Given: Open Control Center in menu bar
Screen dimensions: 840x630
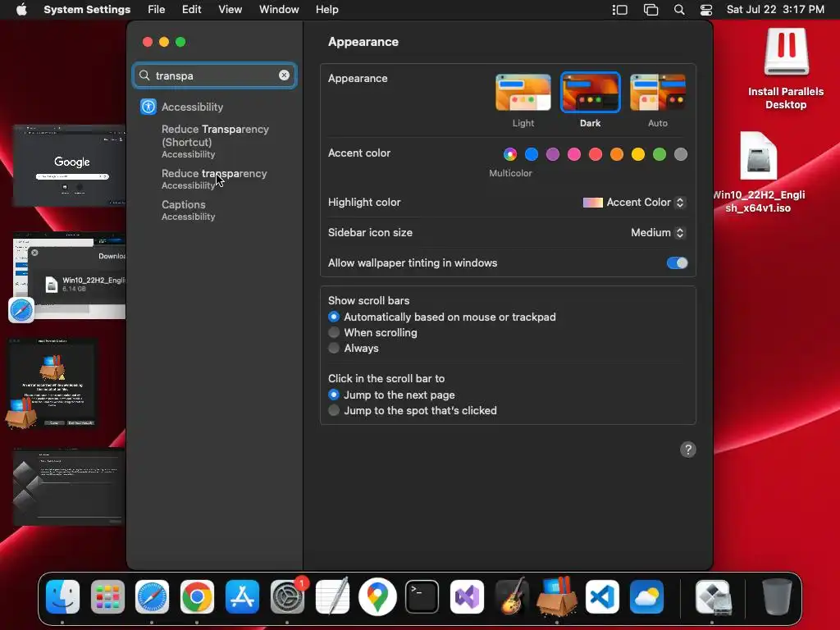Looking at the screenshot, I should point(706,10).
